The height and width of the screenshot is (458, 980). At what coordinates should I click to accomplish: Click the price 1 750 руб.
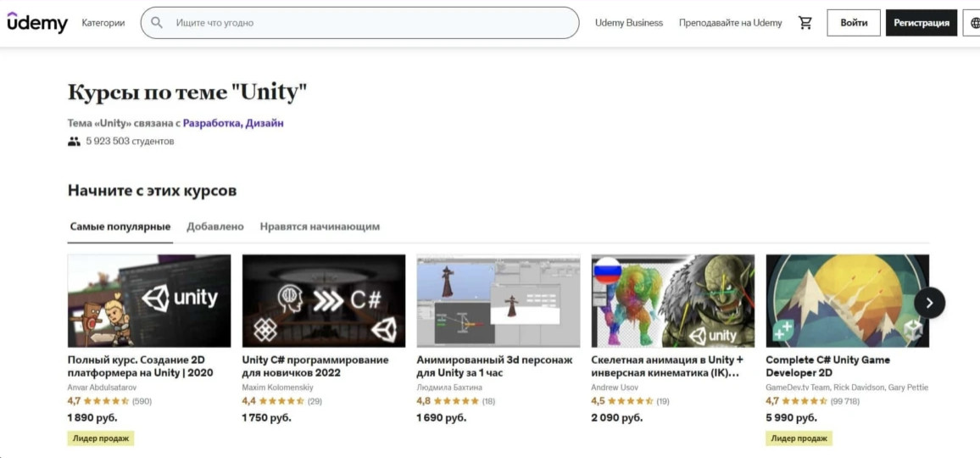pyautogui.click(x=266, y=417)
